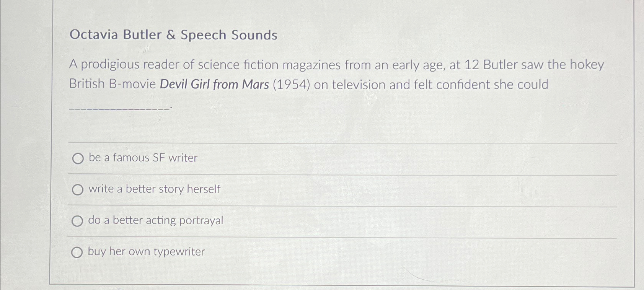Select the "write a better story herself" option
This screenshot has width=644, height=290.
[x=78, y=189]
